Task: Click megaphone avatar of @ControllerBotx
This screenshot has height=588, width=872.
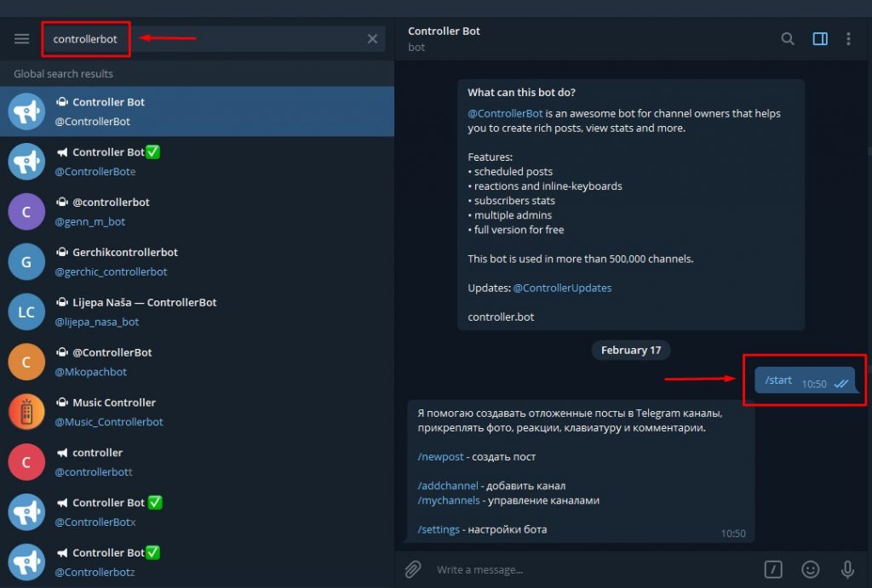Action: click(26, 512)
